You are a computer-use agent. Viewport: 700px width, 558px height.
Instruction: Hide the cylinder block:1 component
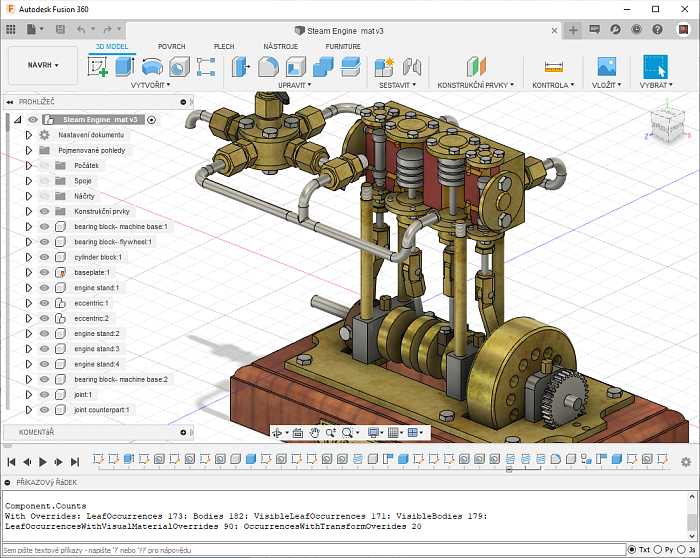(44, 257)
